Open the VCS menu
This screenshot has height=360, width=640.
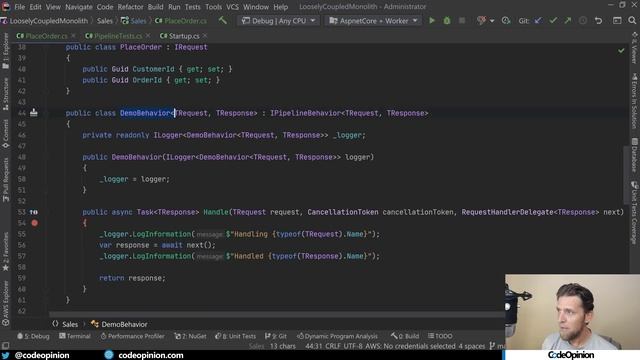(x=232, y=7)
